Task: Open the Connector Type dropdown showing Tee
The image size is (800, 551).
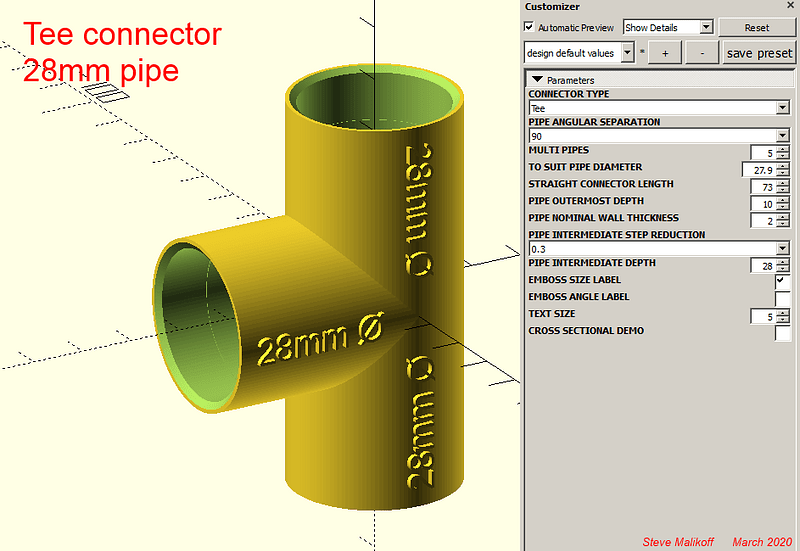Action: 659,108
